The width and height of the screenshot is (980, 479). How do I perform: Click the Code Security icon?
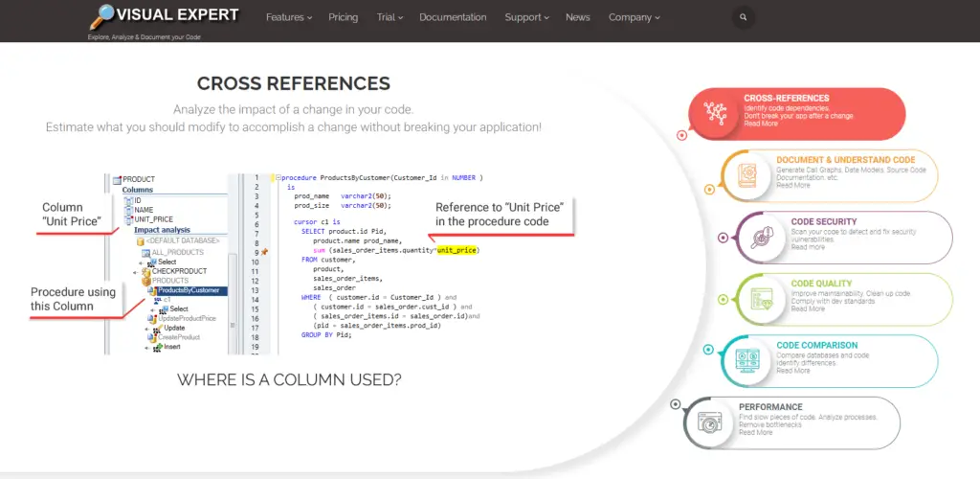(764, 237)
